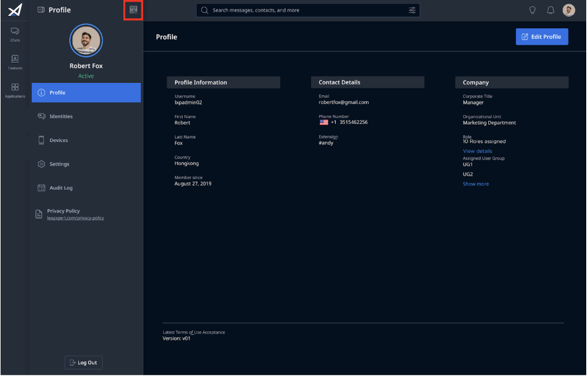Click the username lxpadmin02
588x377 pixels.
tap(188, 103)
